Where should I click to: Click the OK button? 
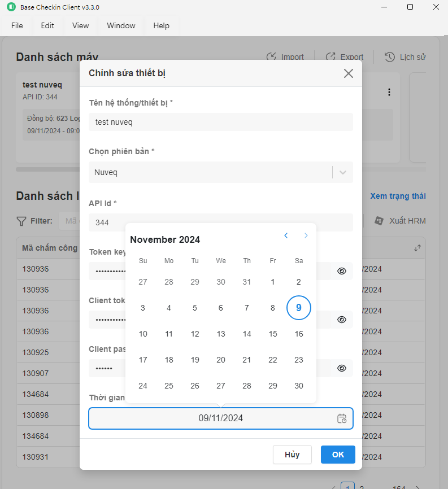pos(338,455)
